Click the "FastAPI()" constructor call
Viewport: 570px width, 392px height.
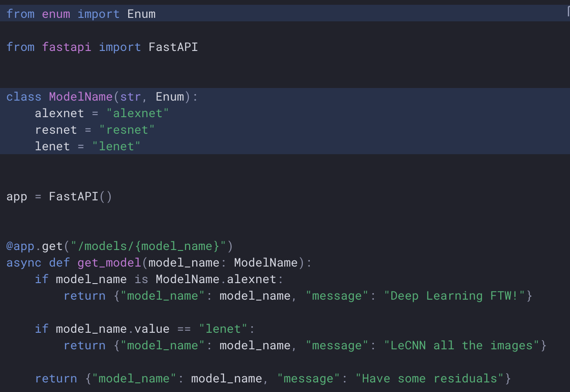coord(81,196)
